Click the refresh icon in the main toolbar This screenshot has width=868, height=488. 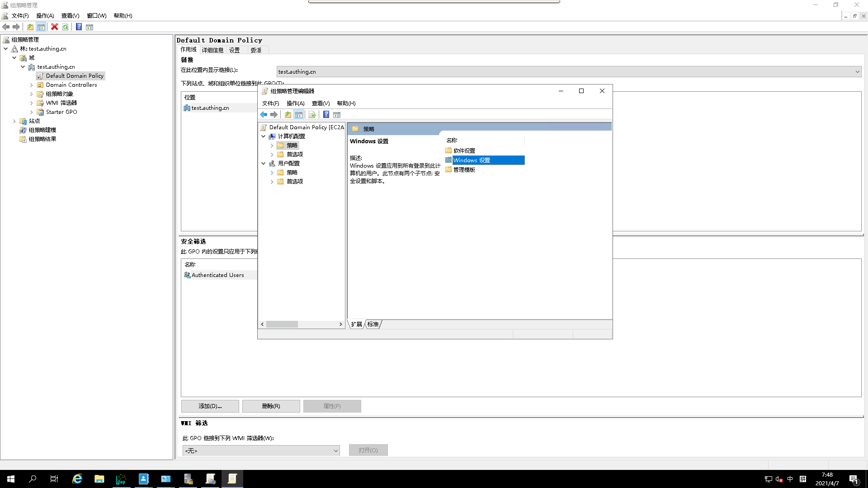click(66, 27)
